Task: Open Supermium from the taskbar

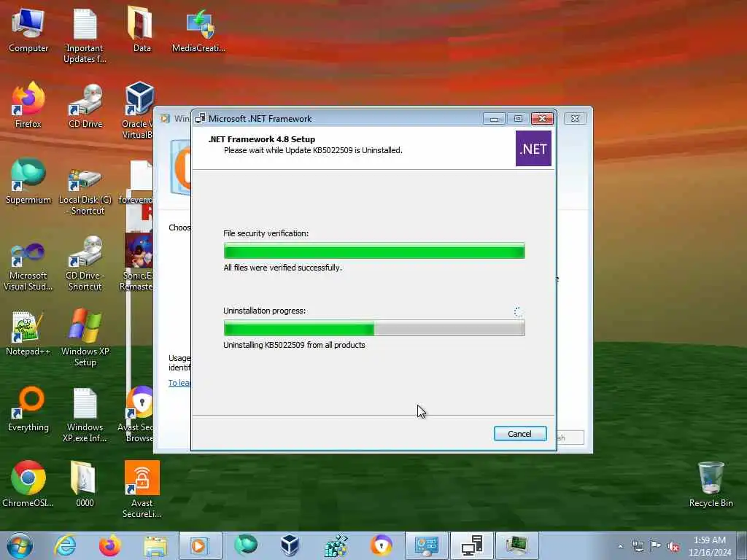Action: click(x=246, y=545)
